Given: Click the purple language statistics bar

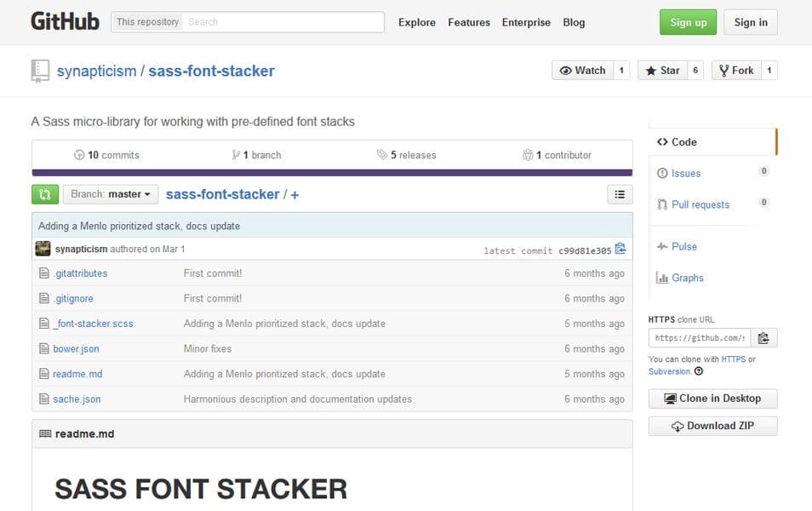Looking at the screenshot, I should click(331, 173).
